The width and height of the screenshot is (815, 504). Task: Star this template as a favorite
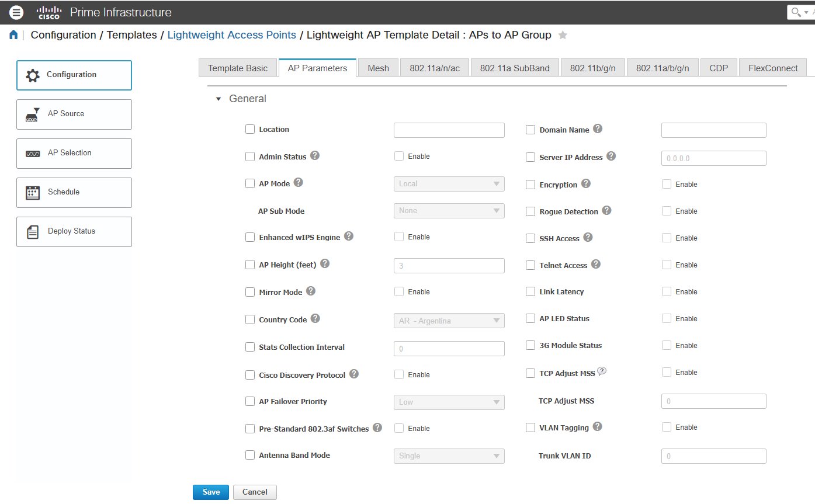(x=562, y=35)
